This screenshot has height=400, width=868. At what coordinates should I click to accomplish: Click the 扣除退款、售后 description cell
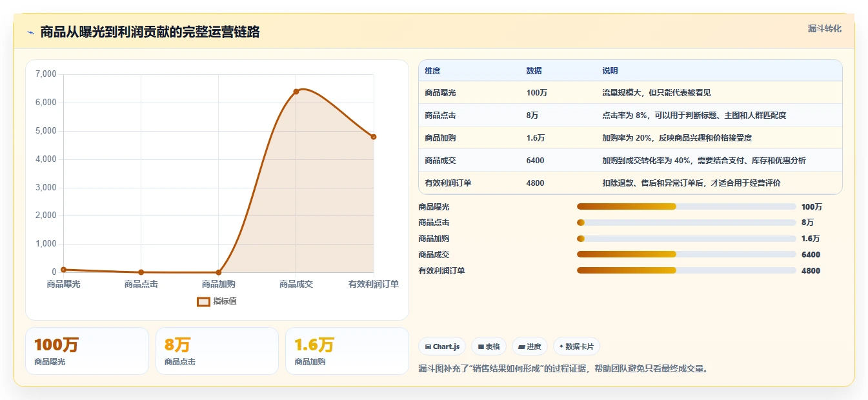pyautogui.click(x=691, y=183)
